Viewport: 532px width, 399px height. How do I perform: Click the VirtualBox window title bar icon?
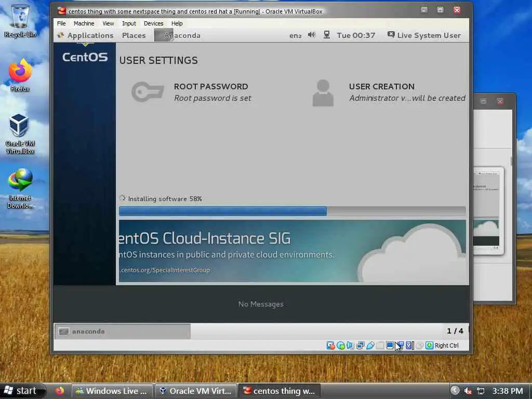61,11
